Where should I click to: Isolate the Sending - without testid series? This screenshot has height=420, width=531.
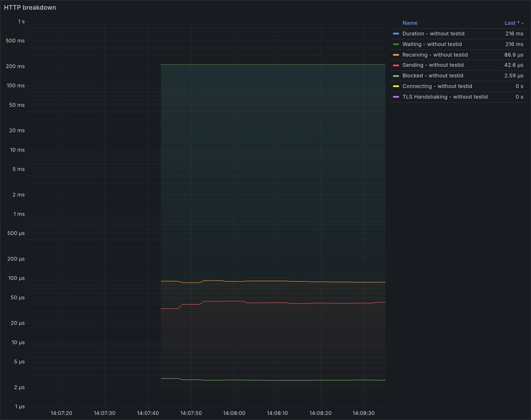pyautogui.click(x=433, y=65)
